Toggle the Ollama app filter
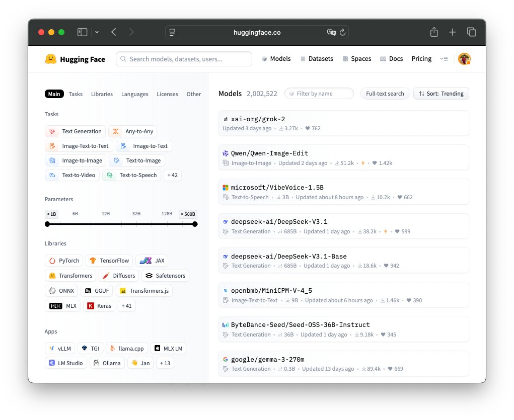The image size is (514, 420). pos(107,363)
